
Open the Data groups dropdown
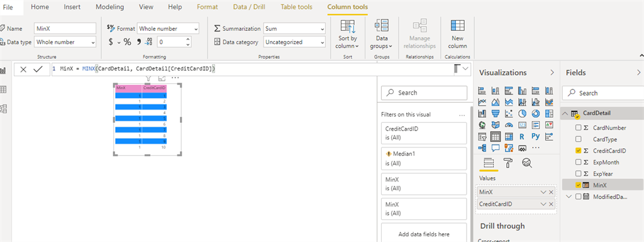pyautogui.click(x=381, y=35)
